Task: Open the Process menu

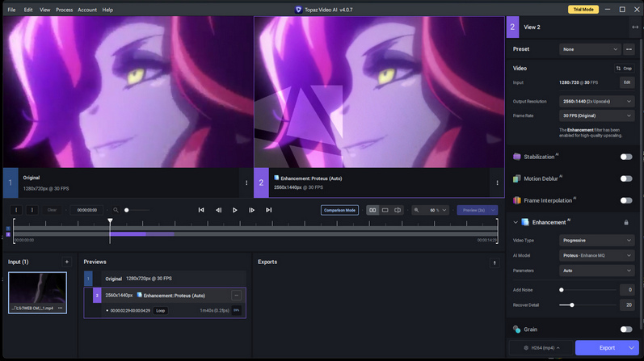Action: 64,10
